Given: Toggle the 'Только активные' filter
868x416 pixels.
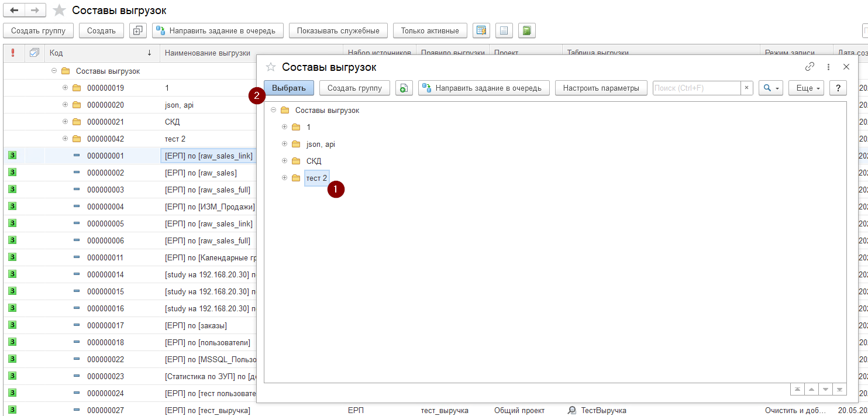Looking at the screenshot, I should [430, 30].
